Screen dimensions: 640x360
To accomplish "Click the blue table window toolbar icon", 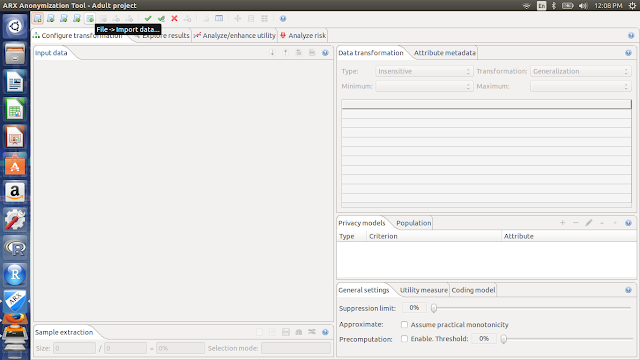I will click(219, 18).
